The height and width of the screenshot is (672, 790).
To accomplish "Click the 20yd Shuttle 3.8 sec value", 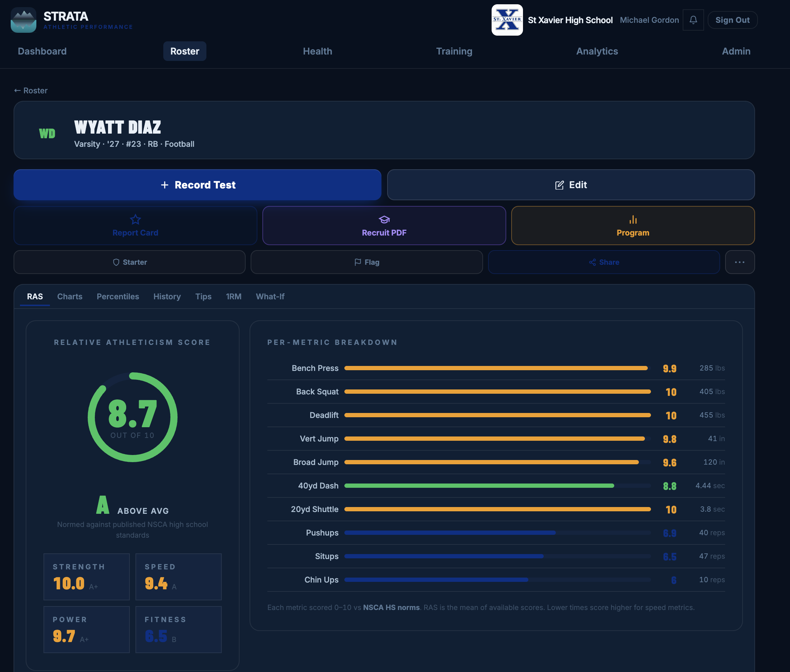I will coord(712,509).
